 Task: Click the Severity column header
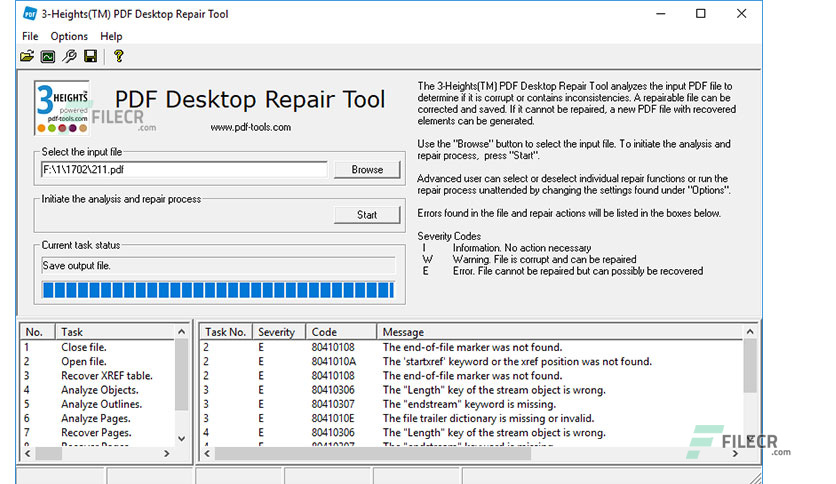click(x=278, y=332)
